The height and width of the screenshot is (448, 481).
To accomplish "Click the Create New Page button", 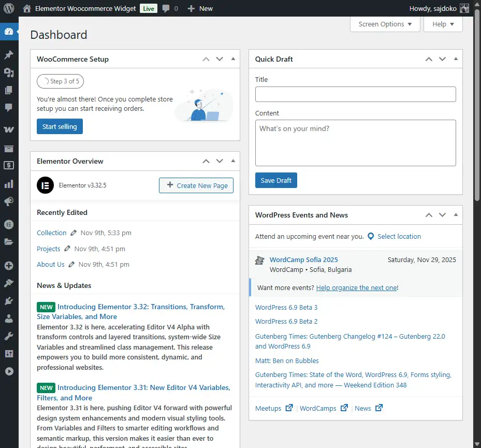I will [196, 185].
